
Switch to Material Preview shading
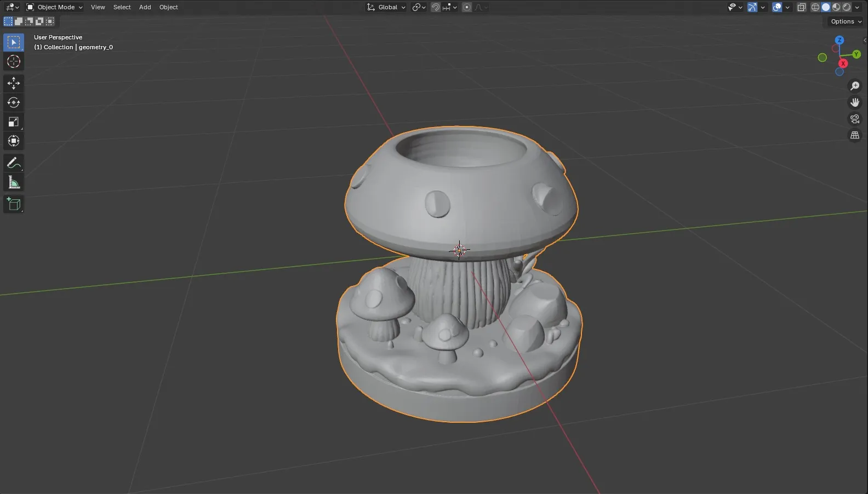(836, 7)
